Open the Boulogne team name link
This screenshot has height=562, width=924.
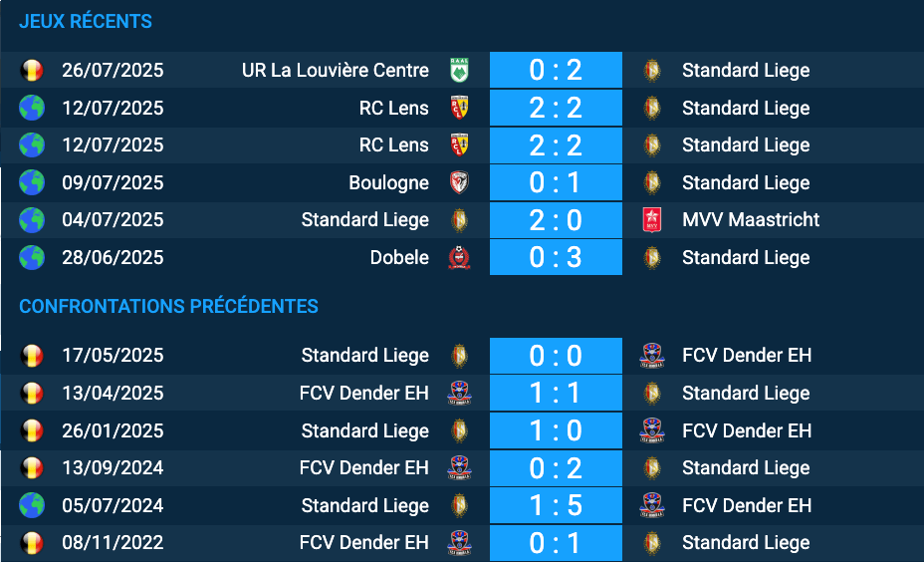click(388, 183)
